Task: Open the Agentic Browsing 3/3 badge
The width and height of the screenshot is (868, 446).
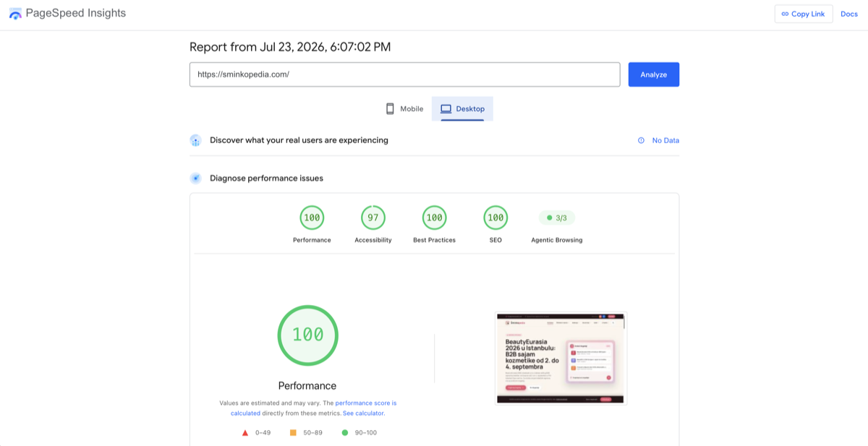Action: [557, 218]
